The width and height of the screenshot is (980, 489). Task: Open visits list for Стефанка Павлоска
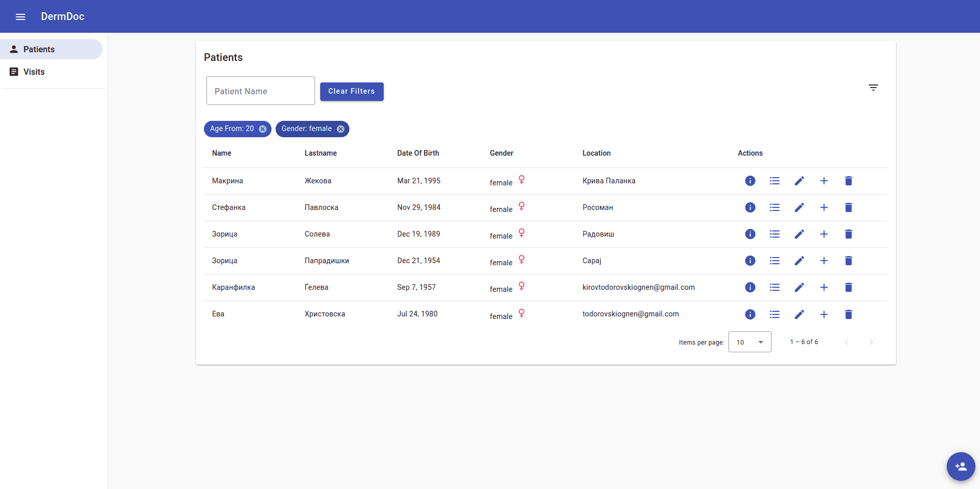pyautogui.click(x=775, y=207)
